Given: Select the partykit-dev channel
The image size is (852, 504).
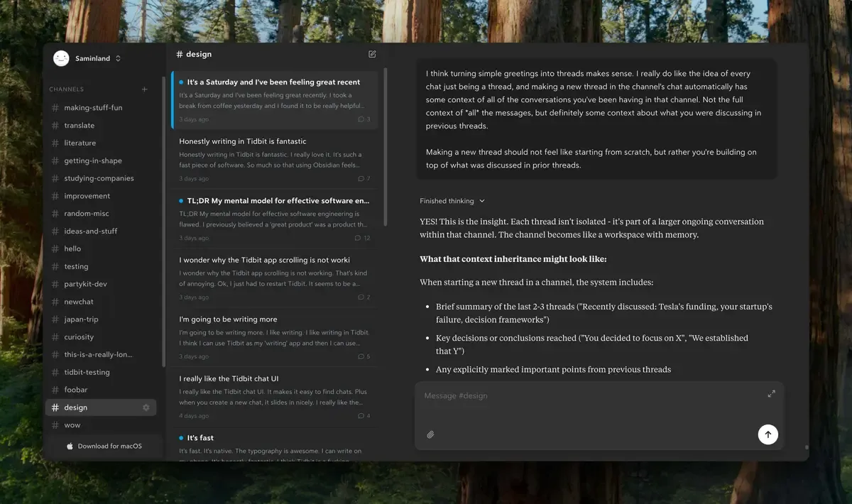Looking at the screenshot, I should click(x=85, y=284).
